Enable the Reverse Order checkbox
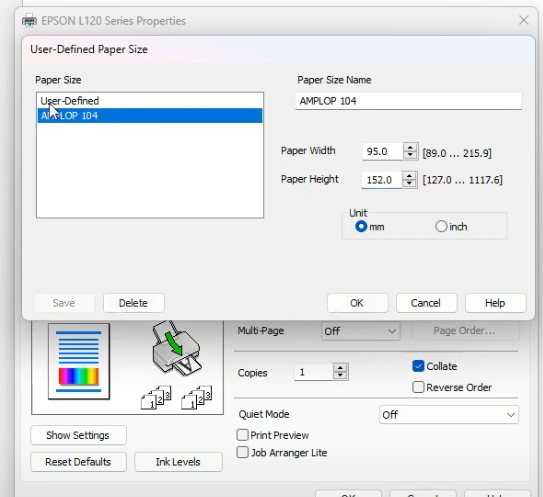This screenshot has height=497, width=543. [418, 387]
